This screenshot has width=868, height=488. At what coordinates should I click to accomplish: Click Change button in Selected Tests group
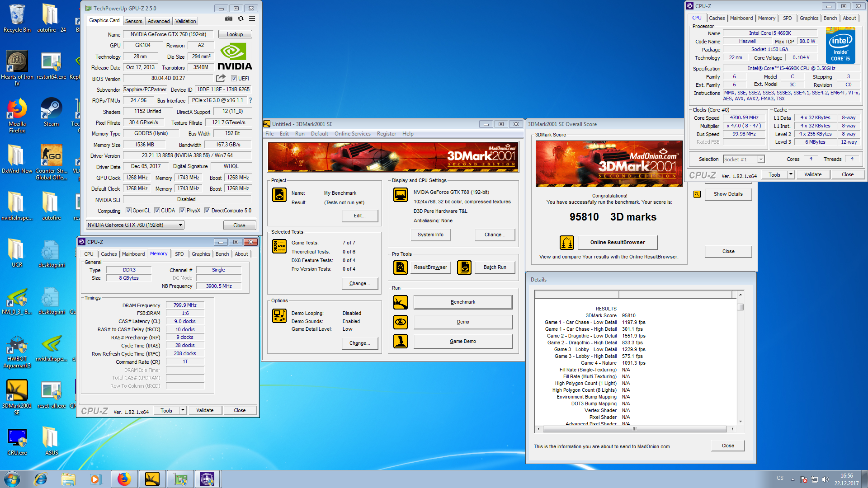pos(359,284)
